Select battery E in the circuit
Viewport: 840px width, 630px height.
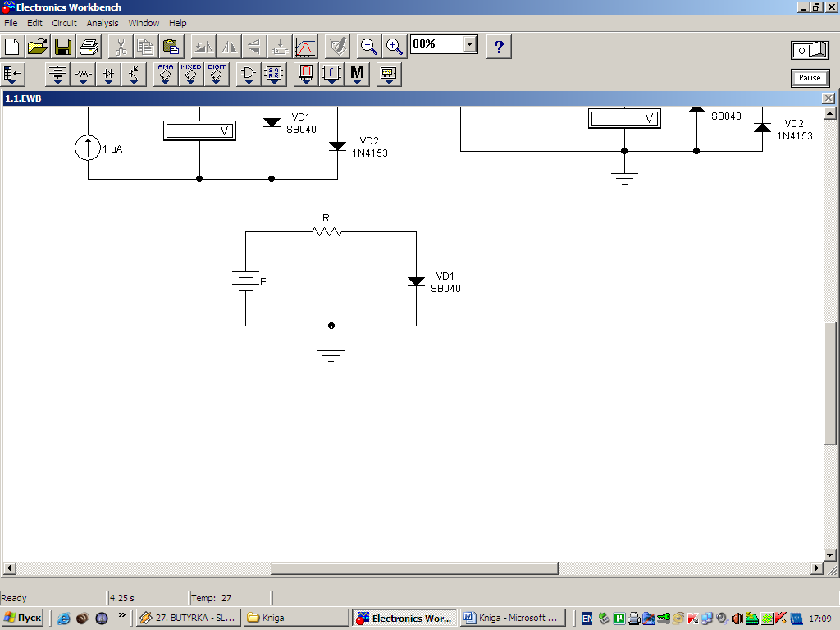pyautogui.click(x=246, y=281)
